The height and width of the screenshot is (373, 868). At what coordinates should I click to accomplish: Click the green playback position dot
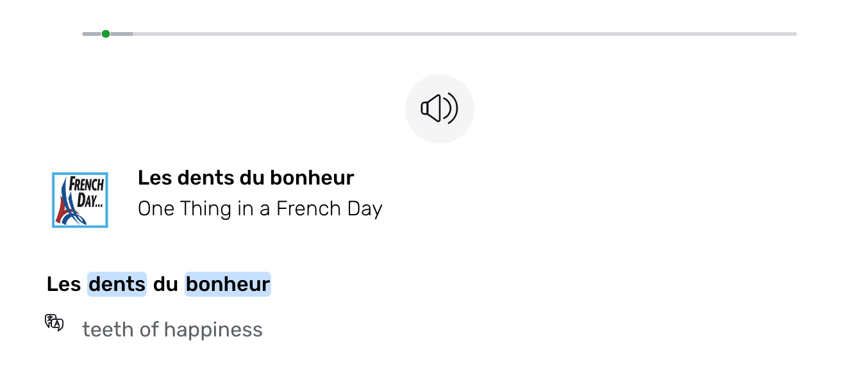coord(106,34)
